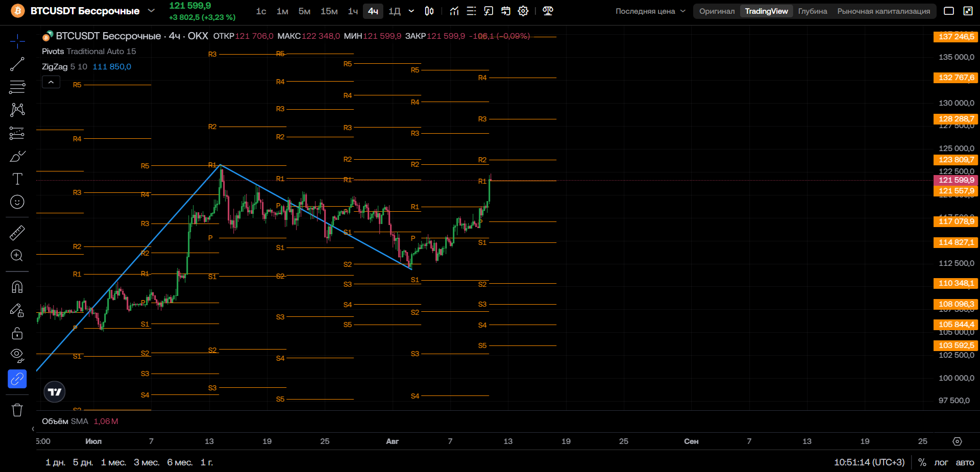Toggle лог logarithmic scale
The width and height of the screenshot is (980, 472).
tap(941, 462)
